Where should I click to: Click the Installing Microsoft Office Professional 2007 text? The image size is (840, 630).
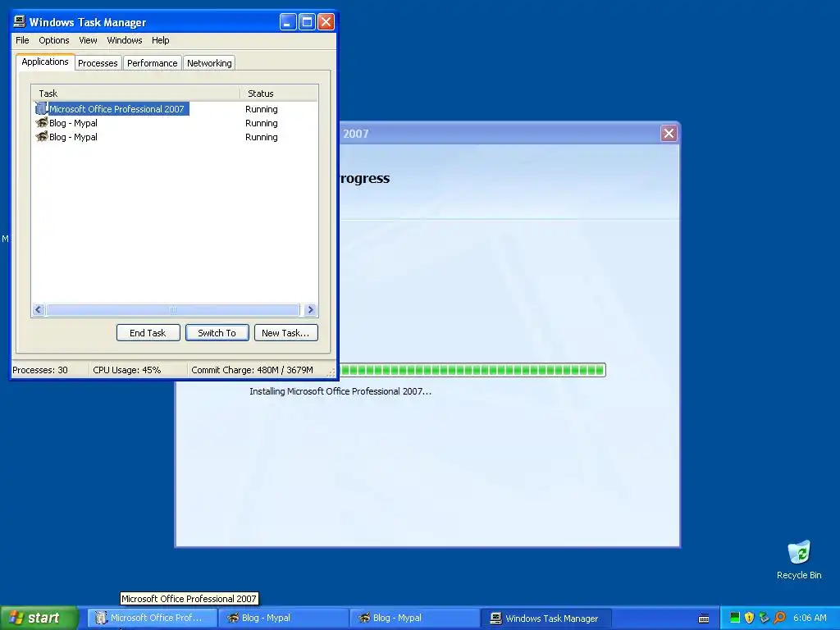pyautogui.click(x=340, y=391)
